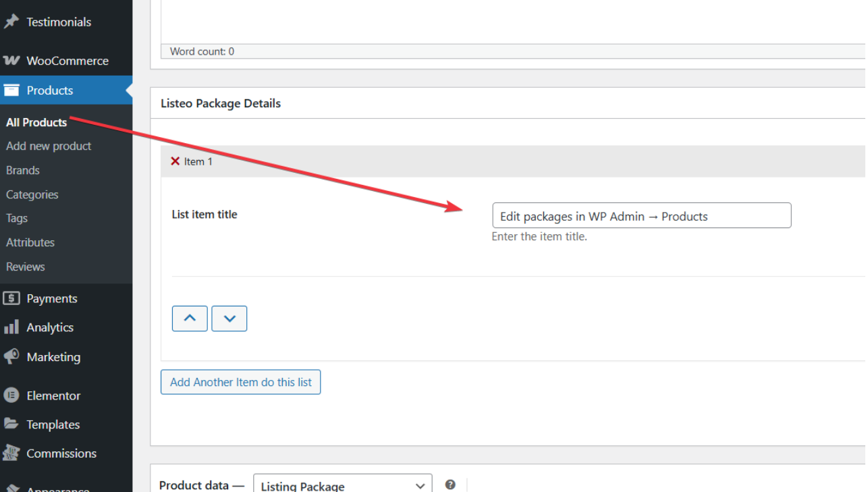Viewport: 868px width, 492px height.
Task: Open the product data help tooltip icon
Action: 450,485
